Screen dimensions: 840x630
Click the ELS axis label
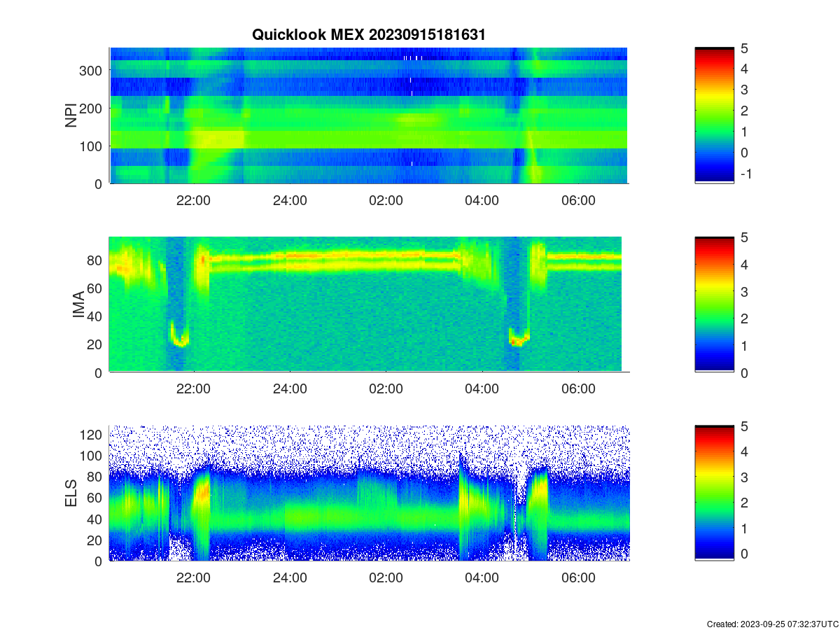tap(71, 493)
